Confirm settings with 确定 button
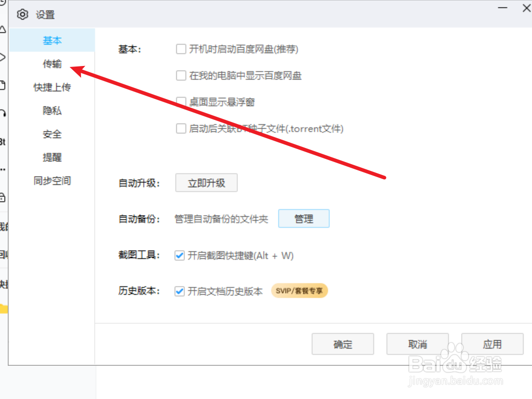This screenshot has width=532, height=399. 343,344
